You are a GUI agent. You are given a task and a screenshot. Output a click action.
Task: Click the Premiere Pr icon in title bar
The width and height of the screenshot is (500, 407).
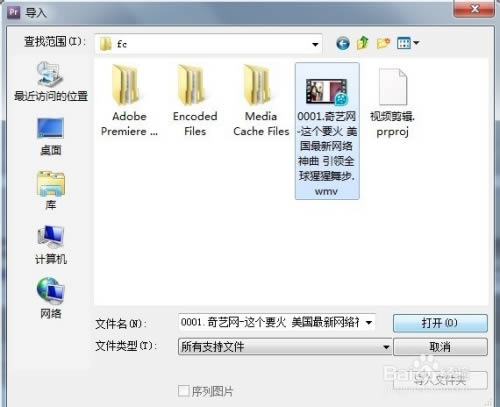pos(14,12)
